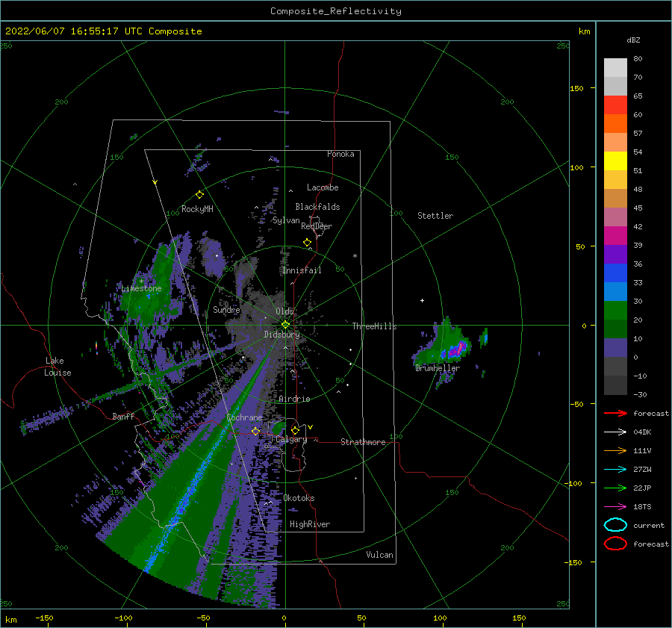This screenshot has height=628, width=672.
Task: Click the yellow diamond marker below Cochrane
Action: [255, 431]
